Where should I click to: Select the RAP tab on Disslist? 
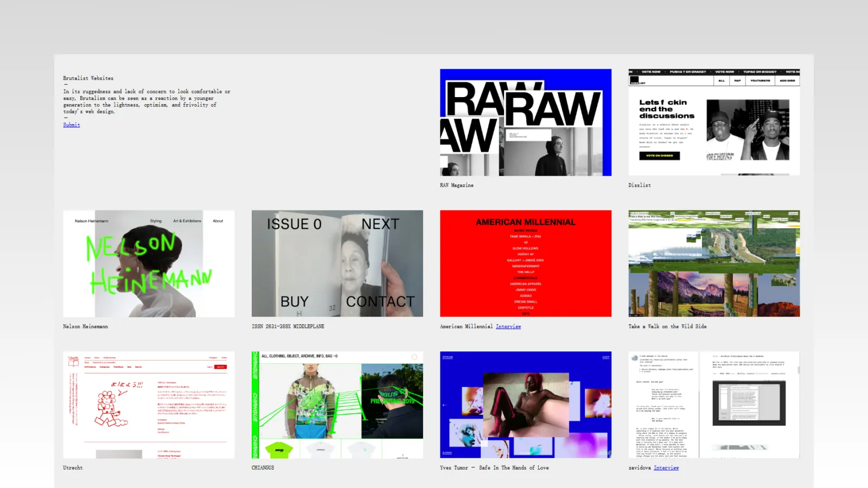point(737,80)
